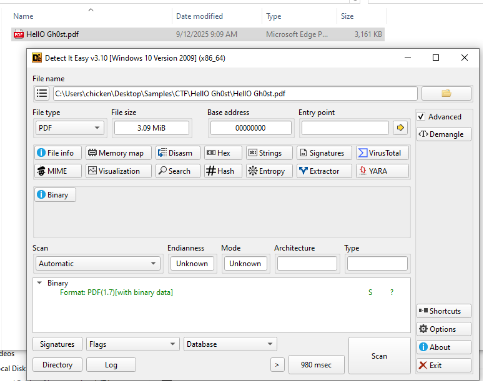The height and width of the screenshot is (381, 483).
Task: Open the Signatures tool in toolbar row
Action: click(324, 153)
